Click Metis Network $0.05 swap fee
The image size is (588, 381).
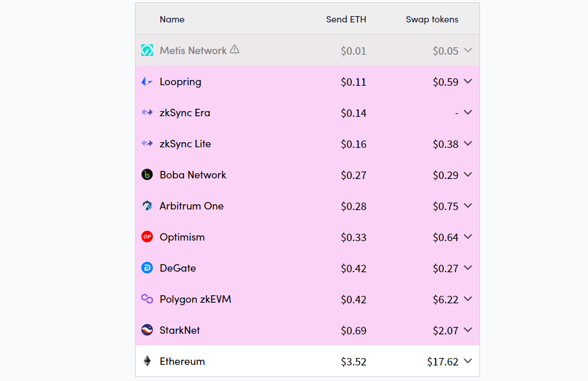(x=445, y=51)
